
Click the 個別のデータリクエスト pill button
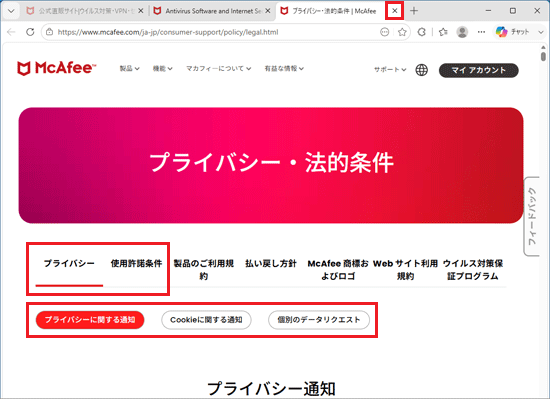(x=319, y=320)
